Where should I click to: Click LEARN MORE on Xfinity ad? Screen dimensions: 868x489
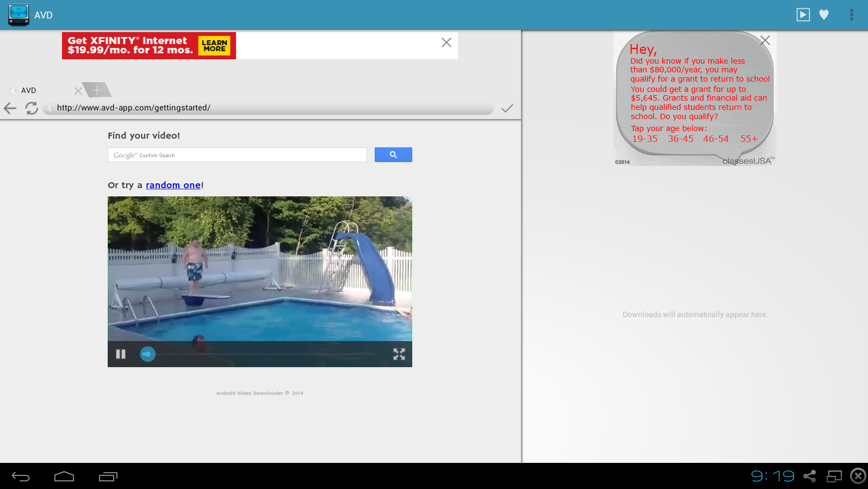point(214,46)
